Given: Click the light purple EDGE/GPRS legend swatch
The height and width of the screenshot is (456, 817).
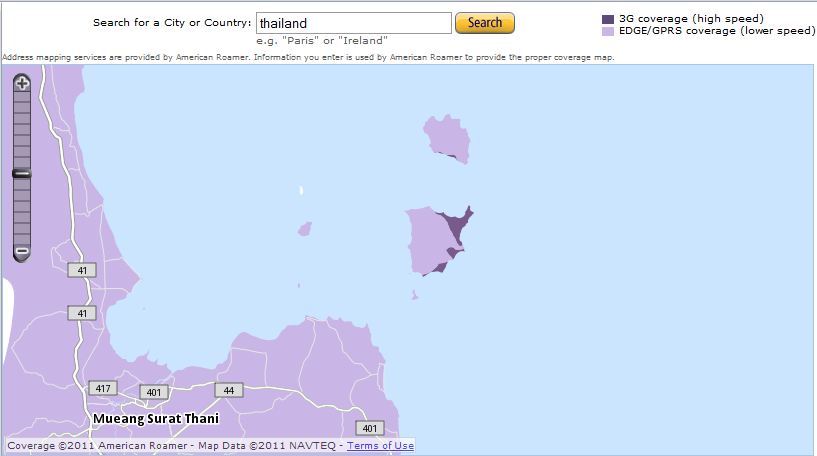Looking at the screenshot, I should tap(608, 31).
